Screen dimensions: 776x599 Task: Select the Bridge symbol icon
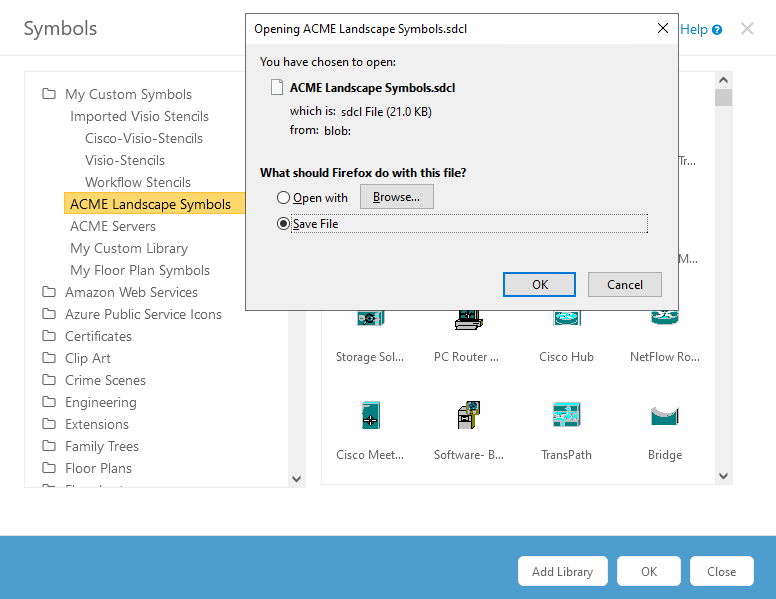pos(664,415)
